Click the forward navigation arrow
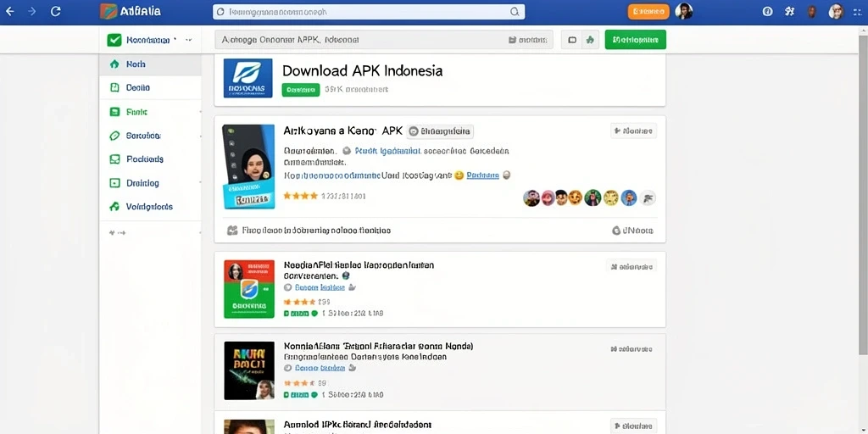Screen dimensions: 868x434 (x=32, y=11)
